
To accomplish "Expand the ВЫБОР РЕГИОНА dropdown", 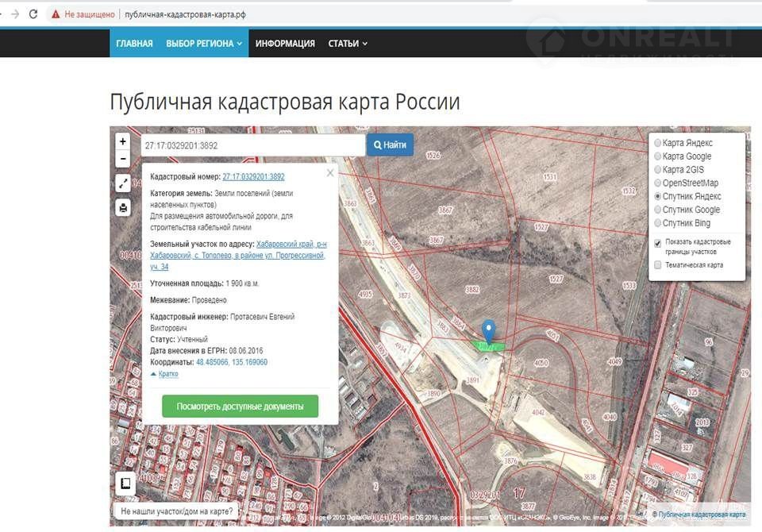I will coord(204,44).
